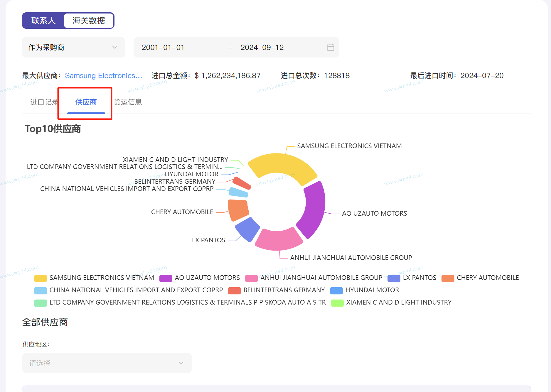
Task: Click the orange CHERY AUTOMOBILE chart slice
Action: click(x=238, y=209)
